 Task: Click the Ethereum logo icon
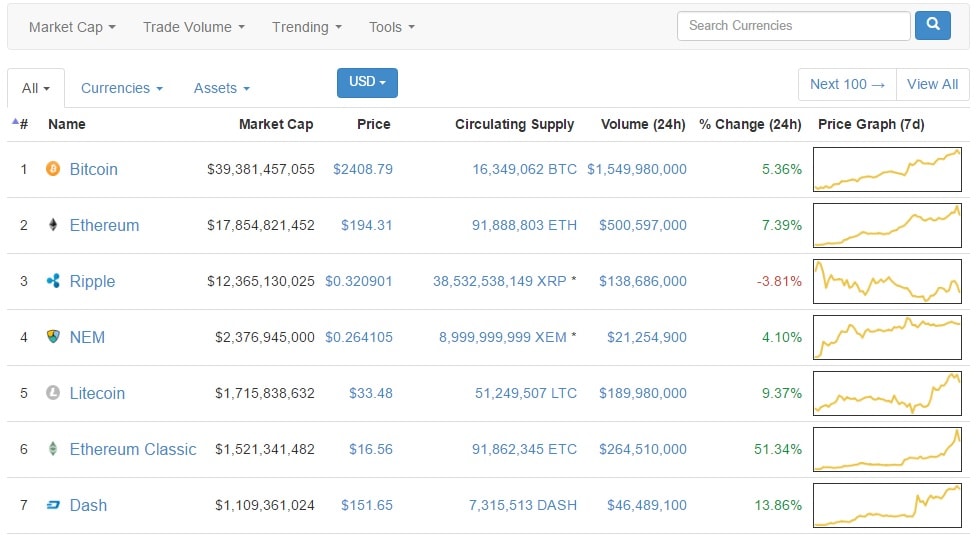[x=53, y=225]
